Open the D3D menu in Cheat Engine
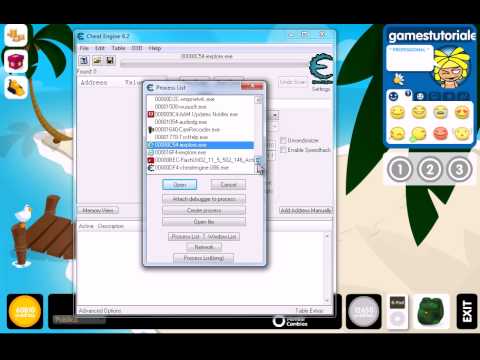This screenshot has height=360, width=480. click(x=137, y=48)
